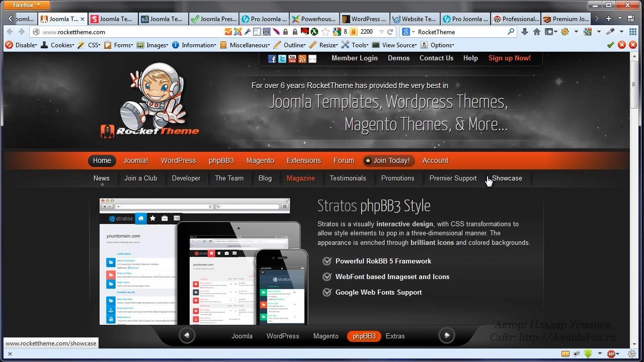Click the Stratos phpBB3 preview image
The width and height of the screenshot is (644, 362).
click(x=204, y=261)
